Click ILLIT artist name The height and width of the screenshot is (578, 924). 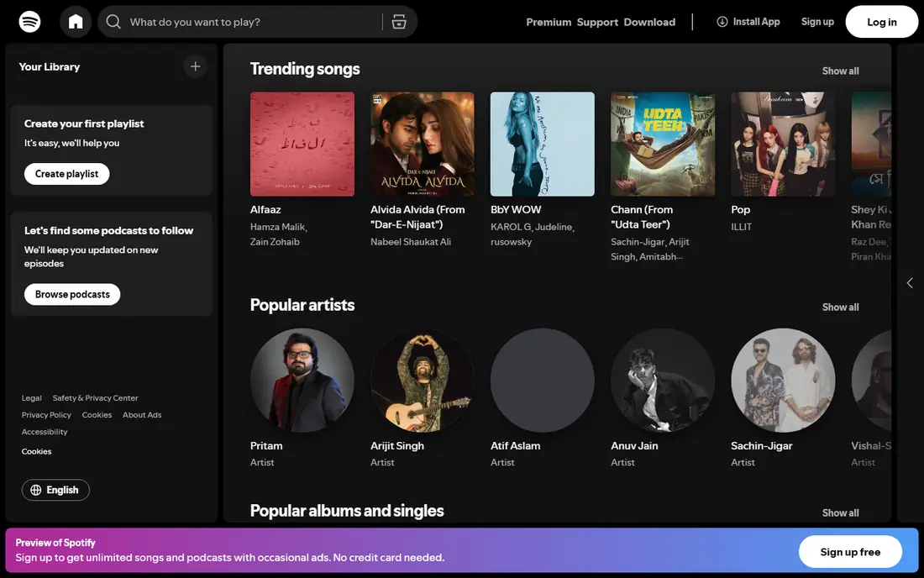click(x=742, y=227)
